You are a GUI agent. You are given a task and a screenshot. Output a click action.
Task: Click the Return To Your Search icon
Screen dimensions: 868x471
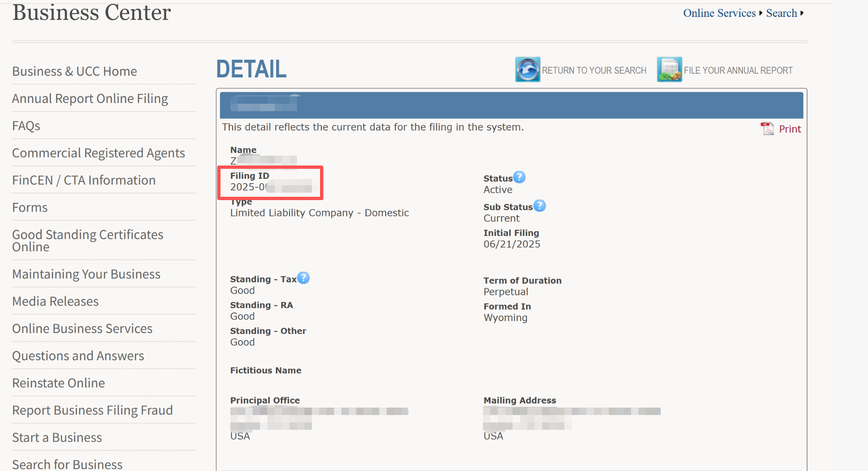(528, 70)
